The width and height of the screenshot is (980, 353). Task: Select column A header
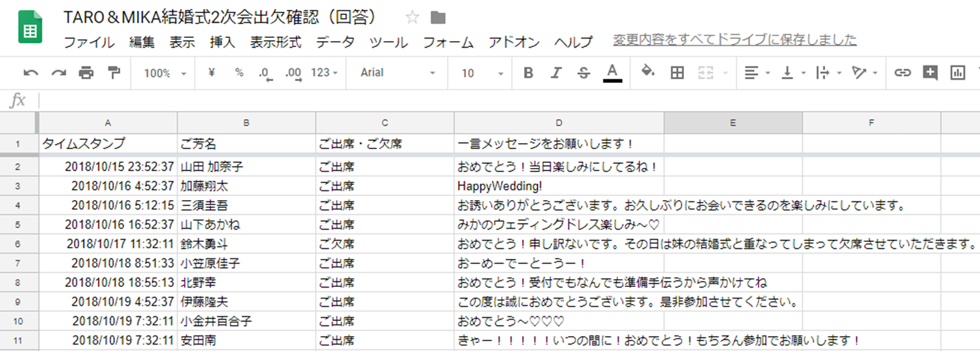pos(108,123)
